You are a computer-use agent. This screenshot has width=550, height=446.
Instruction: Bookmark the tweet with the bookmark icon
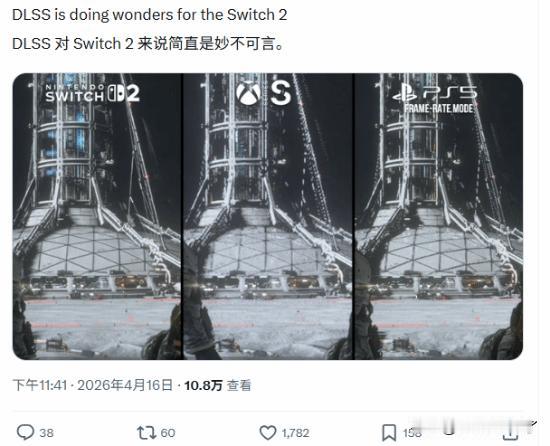pyautogui.click(x=389, y=433)
